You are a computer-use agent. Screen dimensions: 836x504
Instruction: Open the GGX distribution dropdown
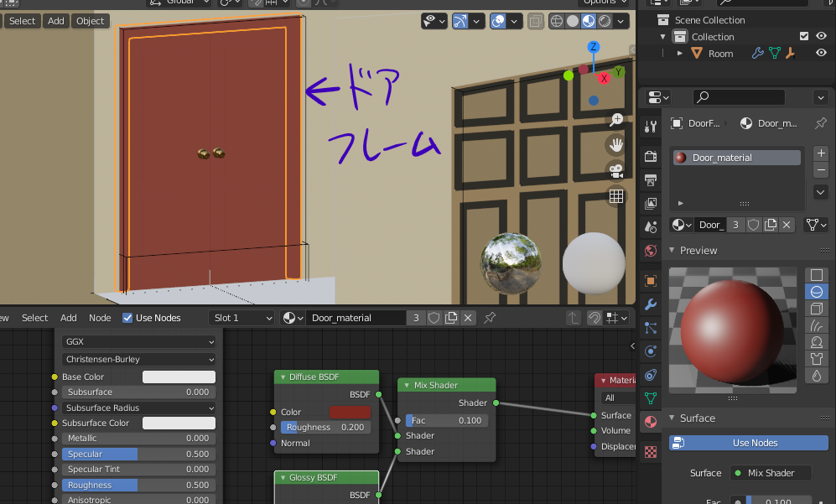click(x=138, y=341)
